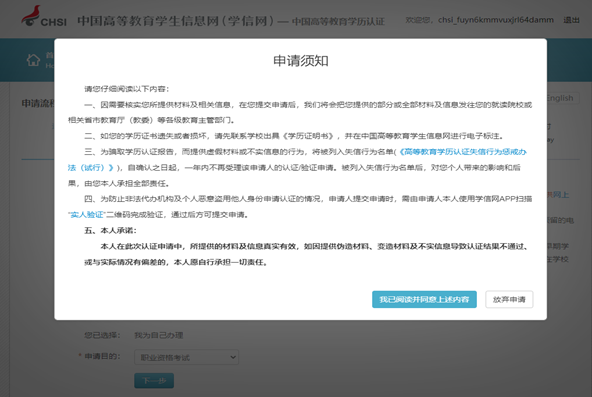Open the 实人验证 blue link
Viewport: 592px width, 397px height.
point(86,215)
